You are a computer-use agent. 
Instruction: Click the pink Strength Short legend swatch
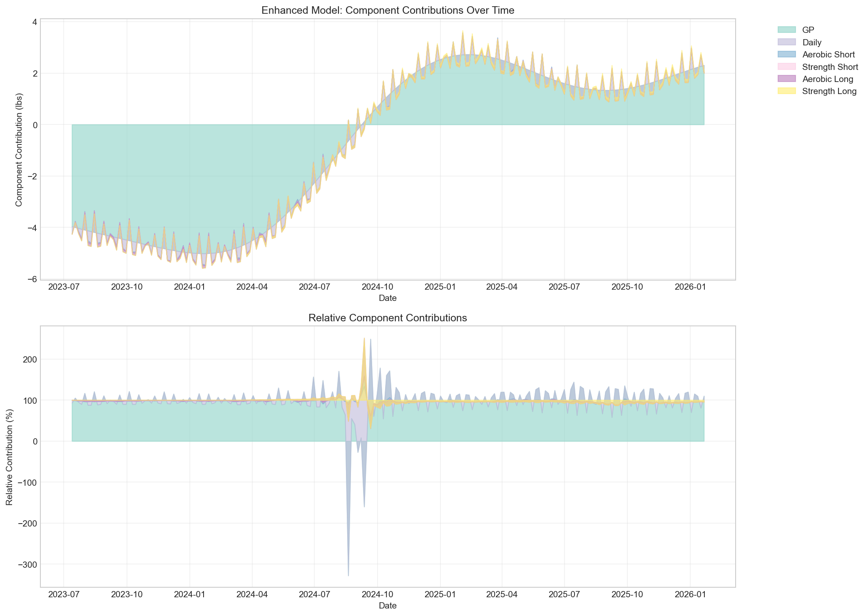tap(786, 67)
